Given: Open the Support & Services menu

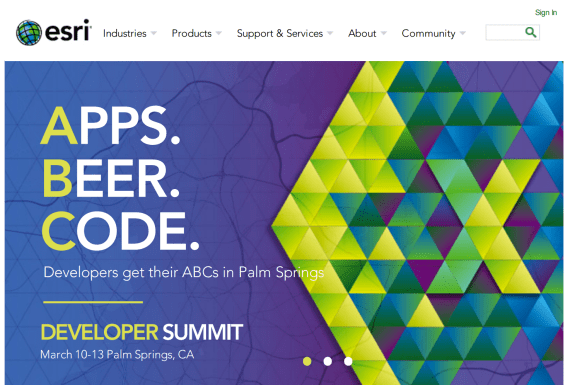Looking at the screenshot, I should [280, 33].
